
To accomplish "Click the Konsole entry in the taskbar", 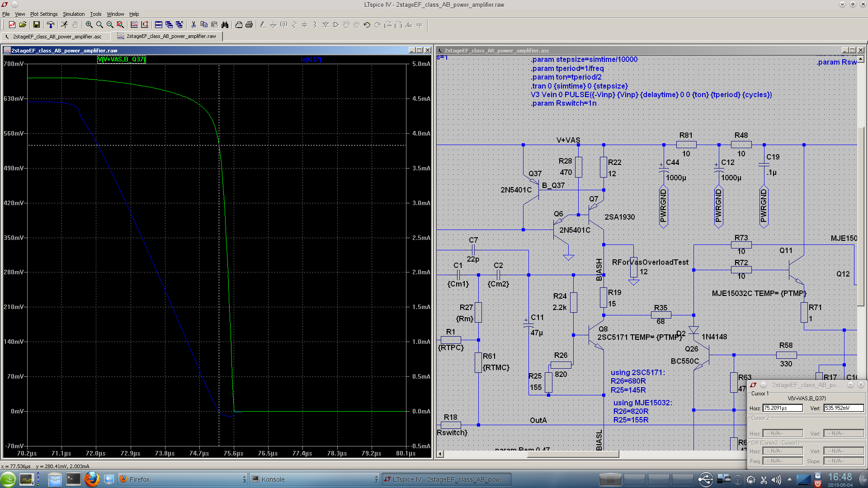I will tap(315, 479).
